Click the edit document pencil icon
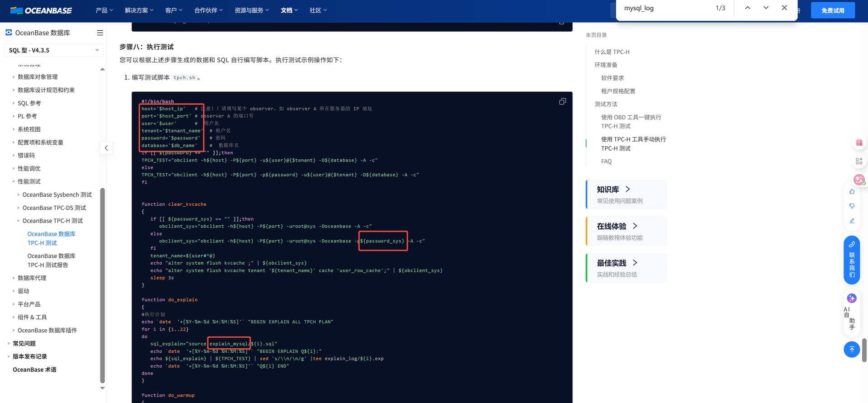 click(852, 221)
